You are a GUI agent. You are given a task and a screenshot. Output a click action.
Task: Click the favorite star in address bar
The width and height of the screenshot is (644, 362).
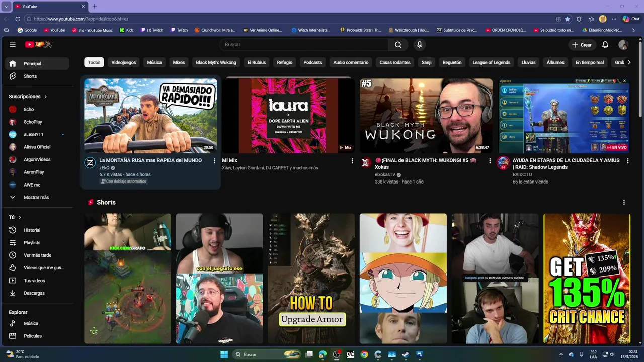(568, 19)
